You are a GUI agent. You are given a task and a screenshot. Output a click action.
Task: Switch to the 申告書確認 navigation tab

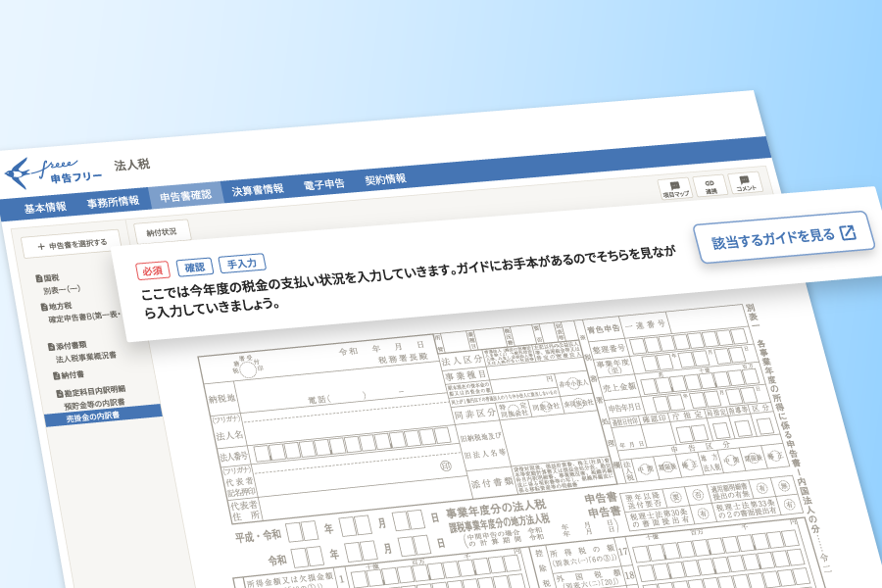(x=186, y=197)
